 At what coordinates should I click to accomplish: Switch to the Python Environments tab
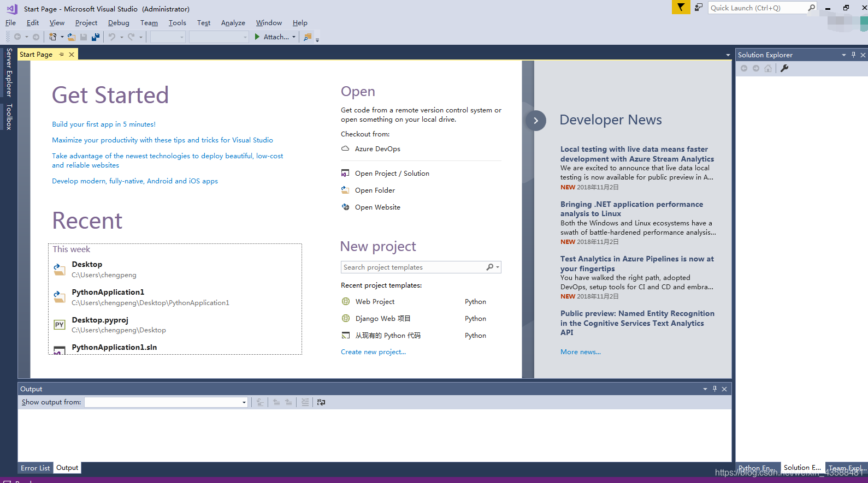click(757, 468)
